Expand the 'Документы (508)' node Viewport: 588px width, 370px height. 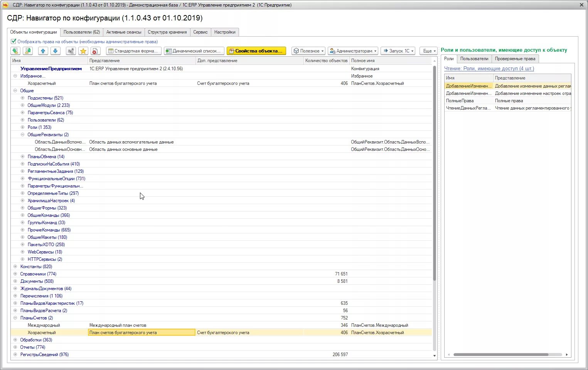click(x=15, y=281)
